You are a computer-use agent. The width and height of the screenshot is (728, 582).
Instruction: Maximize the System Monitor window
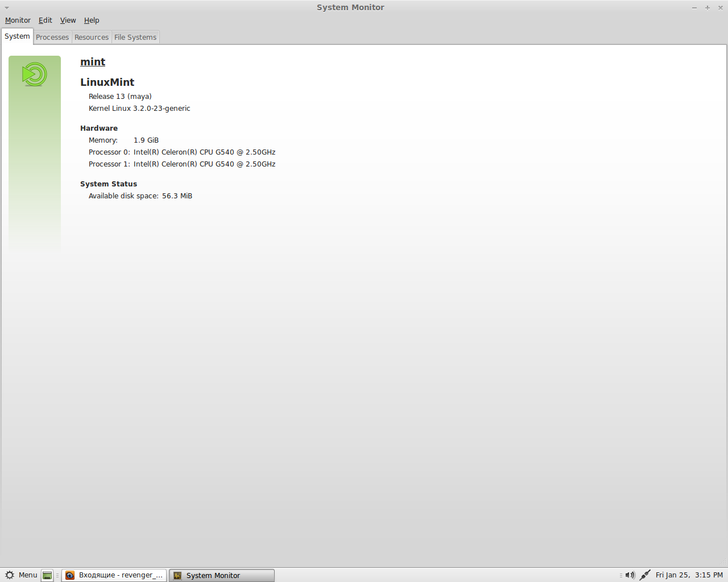708,8
